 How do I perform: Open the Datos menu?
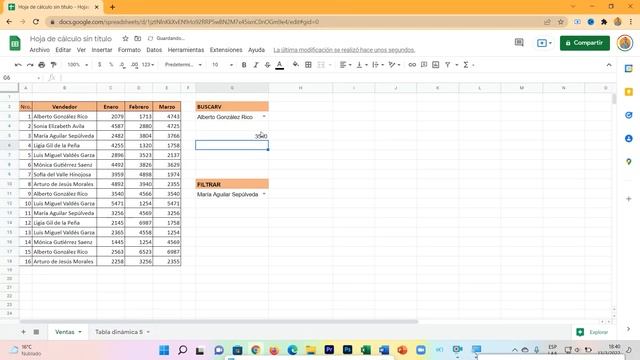click(x=154, y=50)
